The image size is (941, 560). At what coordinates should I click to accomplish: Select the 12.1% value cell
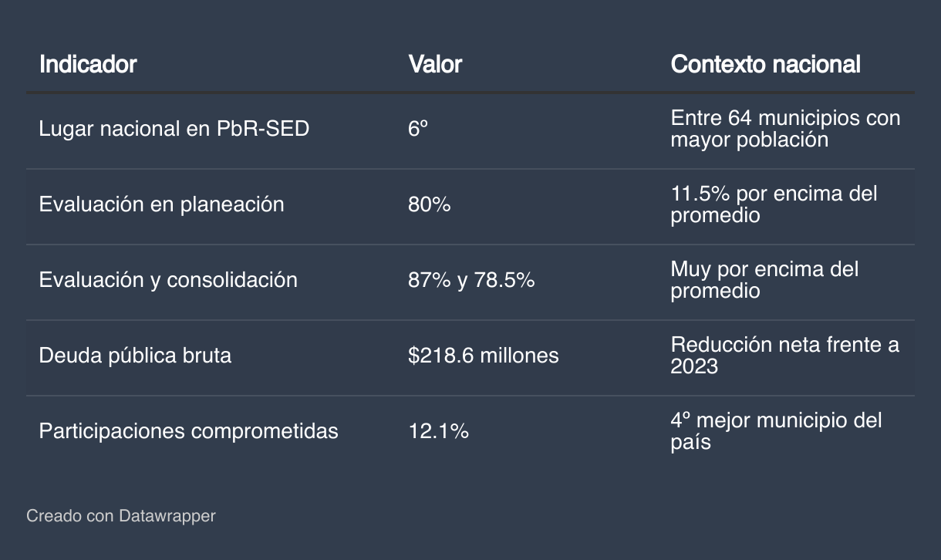click(x=438, y=431)
